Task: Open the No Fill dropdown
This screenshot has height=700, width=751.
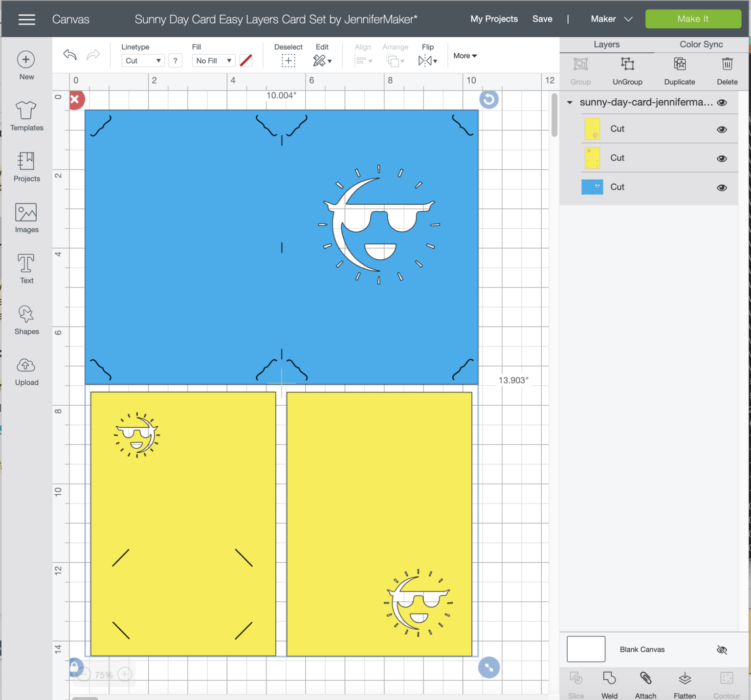Action: tap(214, 61)
